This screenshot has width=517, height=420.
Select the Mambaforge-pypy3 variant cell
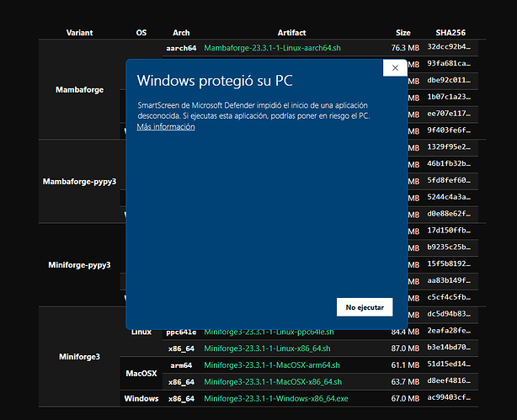(79, 182)
